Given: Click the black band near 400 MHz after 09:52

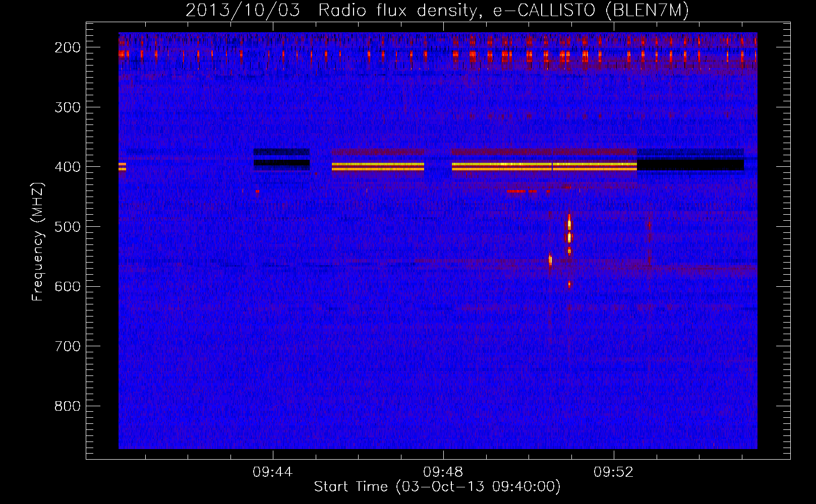Looking at the screenshot, I should [x=690, y=165].
